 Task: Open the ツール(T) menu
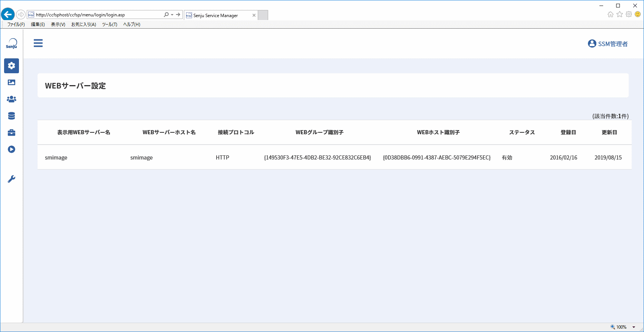[110, 25]
